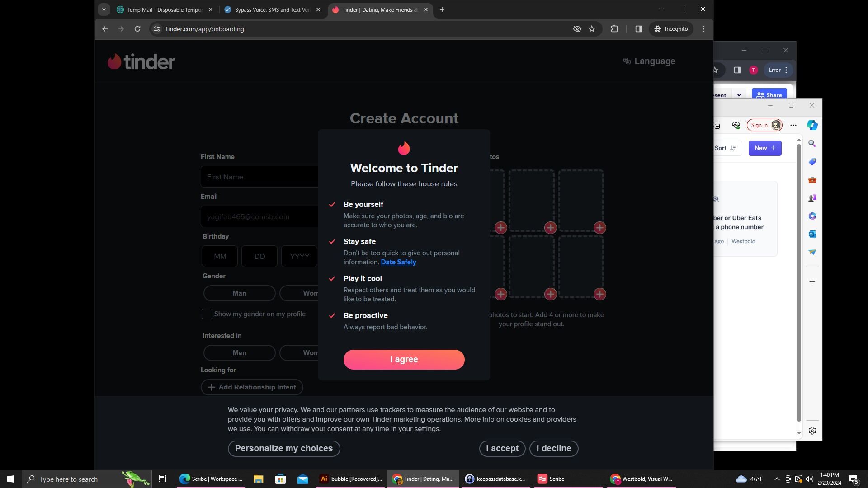This screenshot has height=488, width=868.
Task: Open Chrome's three-dot menu in Tinder window
Action: click(x=703, y=29)
